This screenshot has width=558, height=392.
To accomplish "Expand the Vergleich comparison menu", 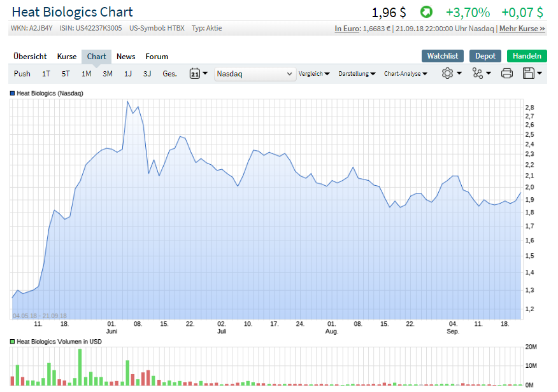I will [314, 73].
